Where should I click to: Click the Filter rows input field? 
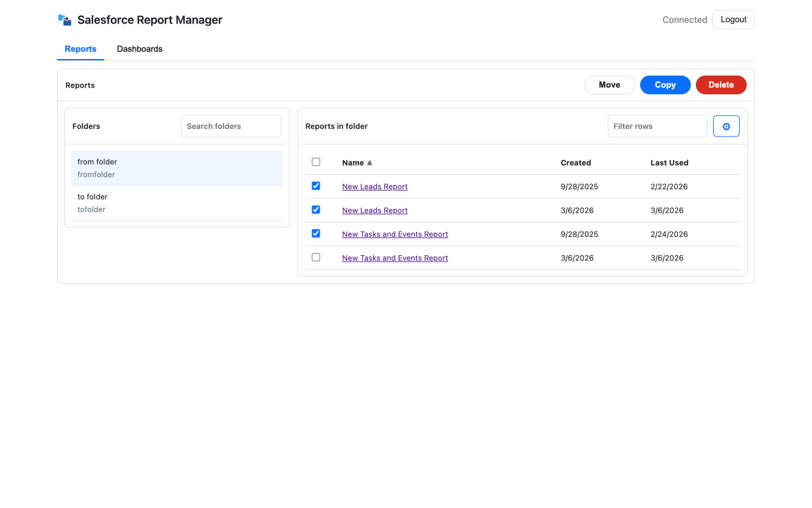point(657,126)
